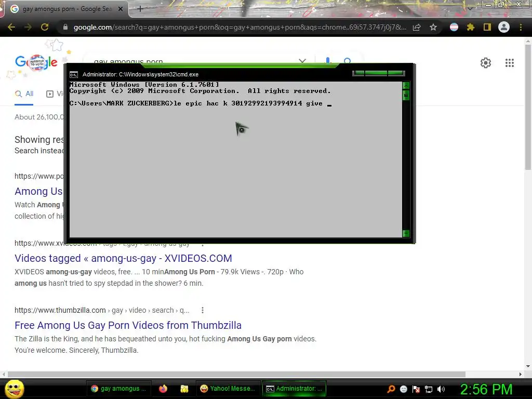Click the command prompt input line

click(x=201, y=103)
